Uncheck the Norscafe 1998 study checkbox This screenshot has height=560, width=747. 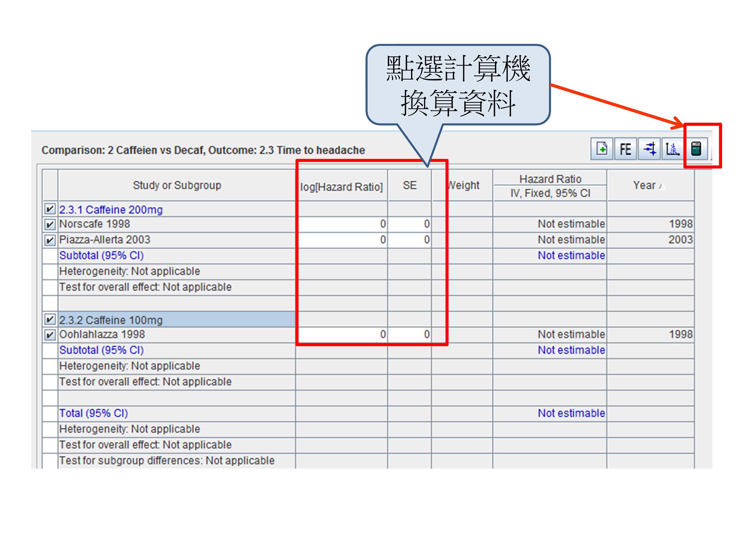coord(50,224)
